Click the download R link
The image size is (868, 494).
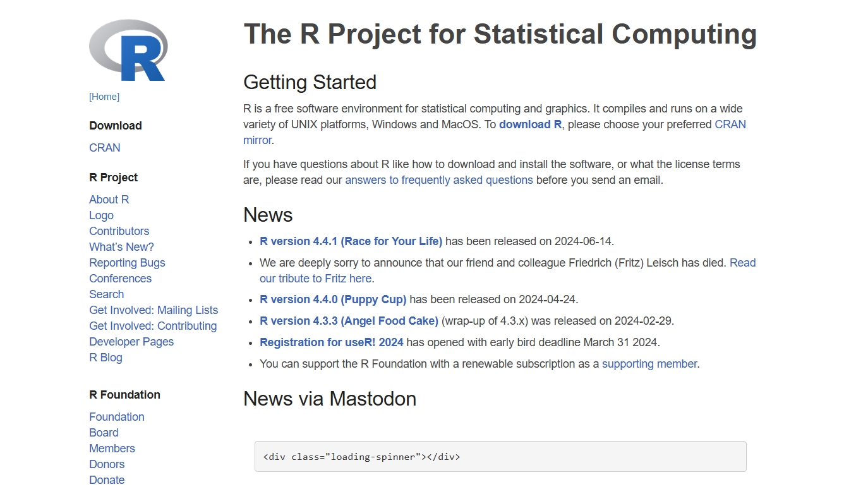[531, 124]
